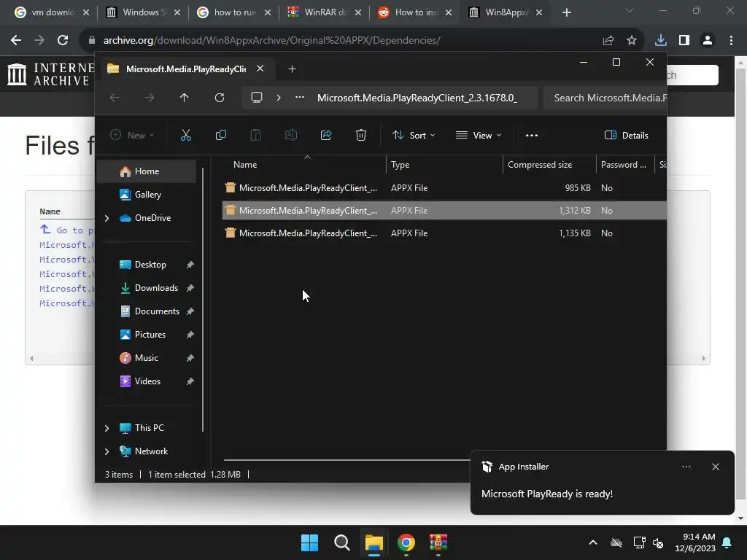Click the selected 1,312 KB APPX file
Screen dimensions: 747x560
tap(444, 211)
